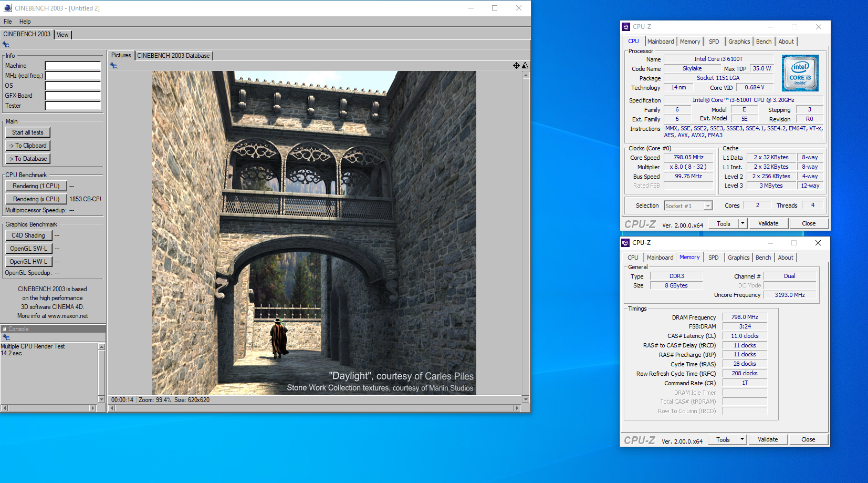The height and width of the screenshot is (483, 868).
Task: Click the To Clipboard button
Action: click(x=28, y=146)
